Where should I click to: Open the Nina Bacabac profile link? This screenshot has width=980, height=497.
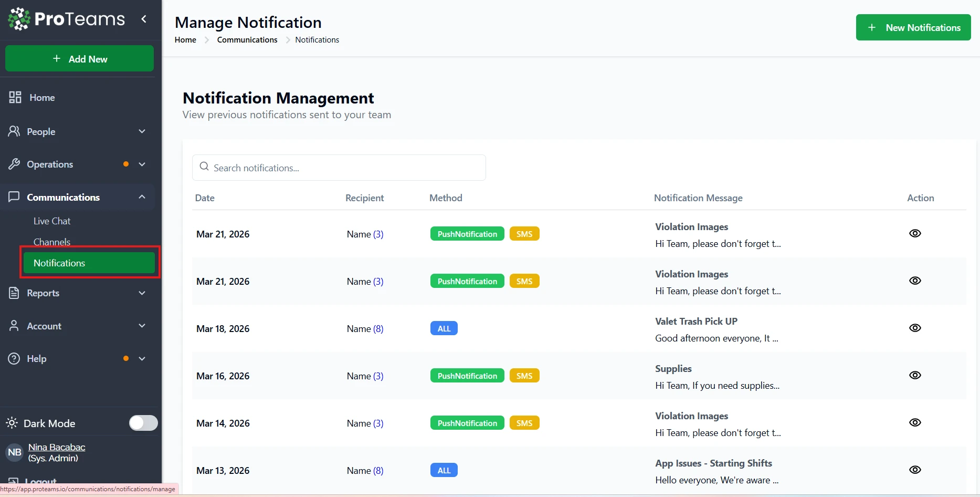(x=57, y=447)
